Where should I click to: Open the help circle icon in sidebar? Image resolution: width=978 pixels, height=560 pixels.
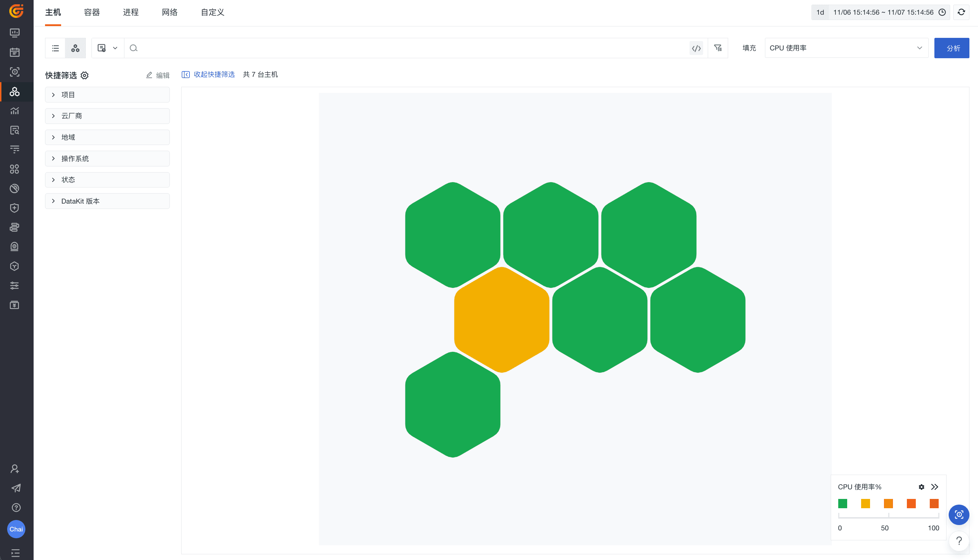tap(16, 508)
